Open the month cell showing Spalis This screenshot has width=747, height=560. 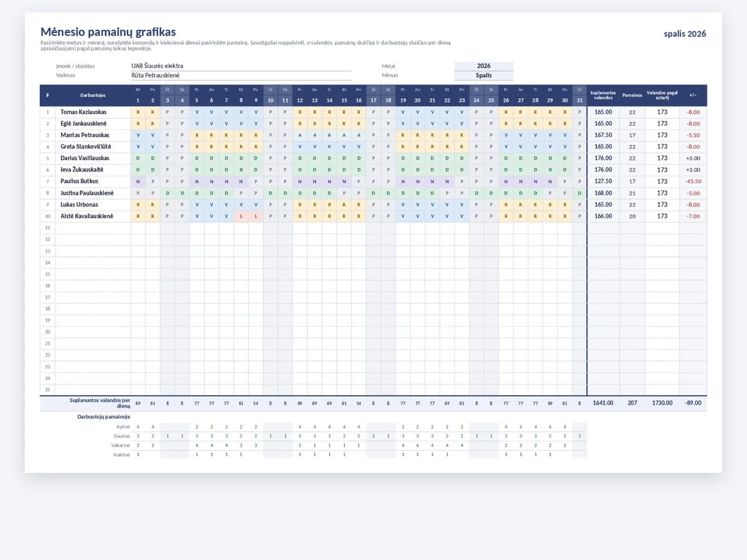click(484, 75)
